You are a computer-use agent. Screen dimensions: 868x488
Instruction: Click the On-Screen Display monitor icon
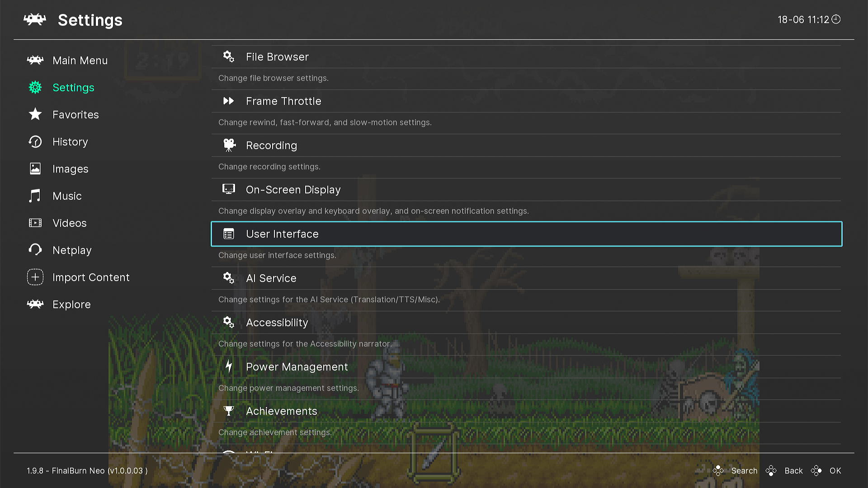(229, 189)
